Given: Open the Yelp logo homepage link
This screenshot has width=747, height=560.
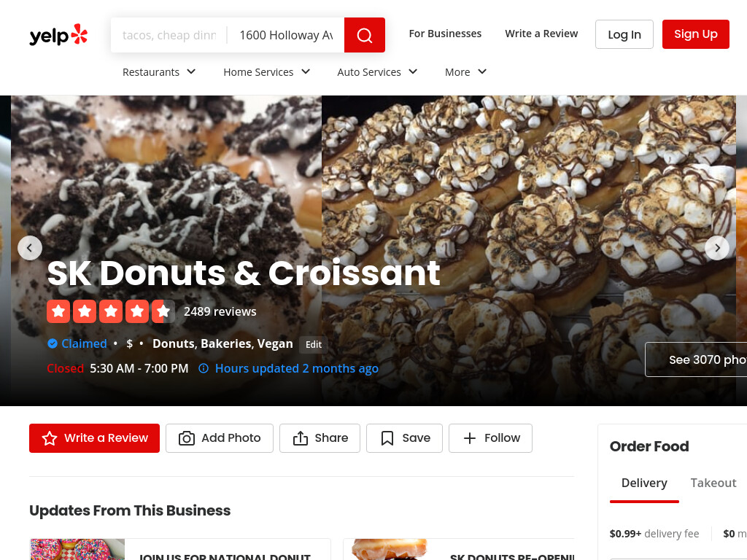Looking at the screenshot, I should pyautogui.click(x=58, y=35).
